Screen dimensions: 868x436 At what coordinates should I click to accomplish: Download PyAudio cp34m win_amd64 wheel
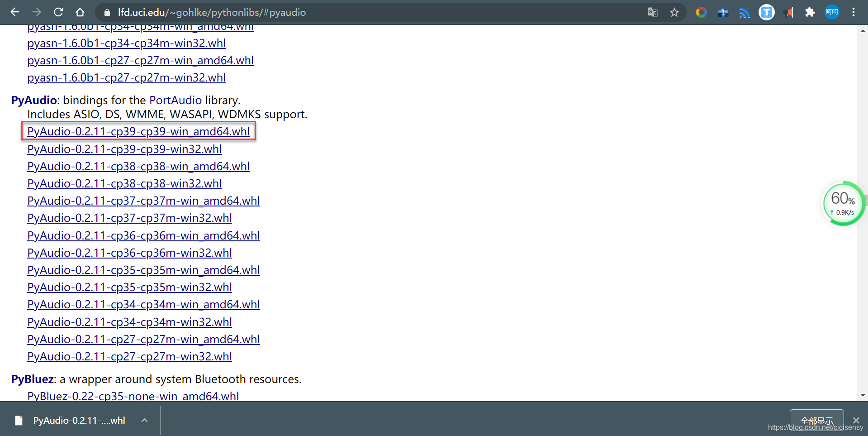143,304
